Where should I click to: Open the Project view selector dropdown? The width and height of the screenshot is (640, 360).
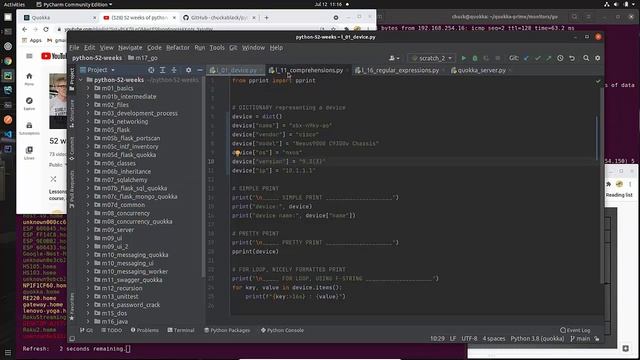[x=98, y=70]
